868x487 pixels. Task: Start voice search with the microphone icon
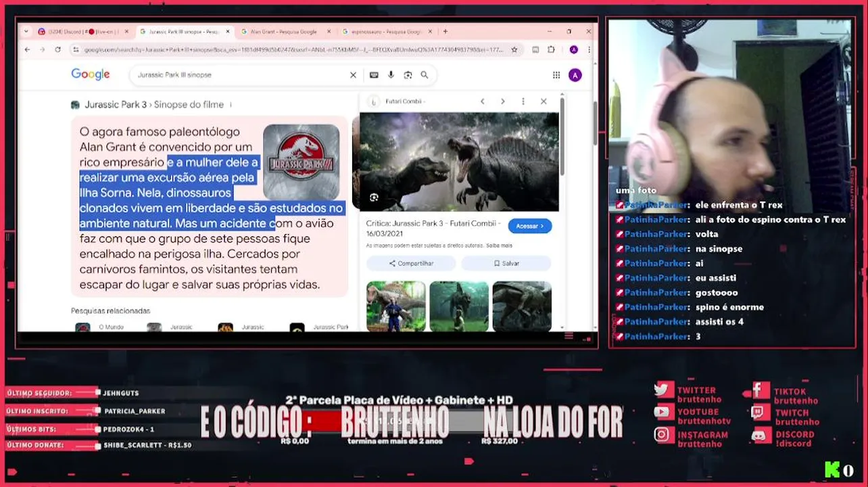pyautogui.click(x=391, y=75)
